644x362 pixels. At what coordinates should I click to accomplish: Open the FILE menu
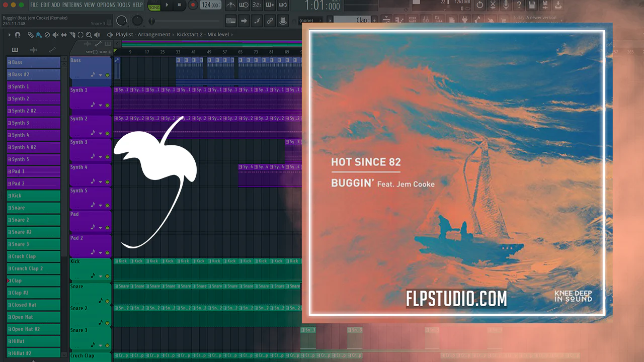[x=34, y=5]
